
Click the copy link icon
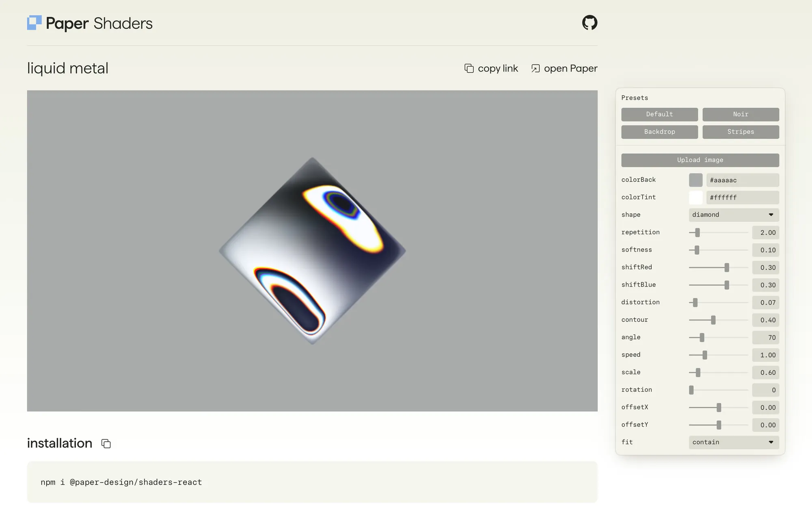[469, 68]
